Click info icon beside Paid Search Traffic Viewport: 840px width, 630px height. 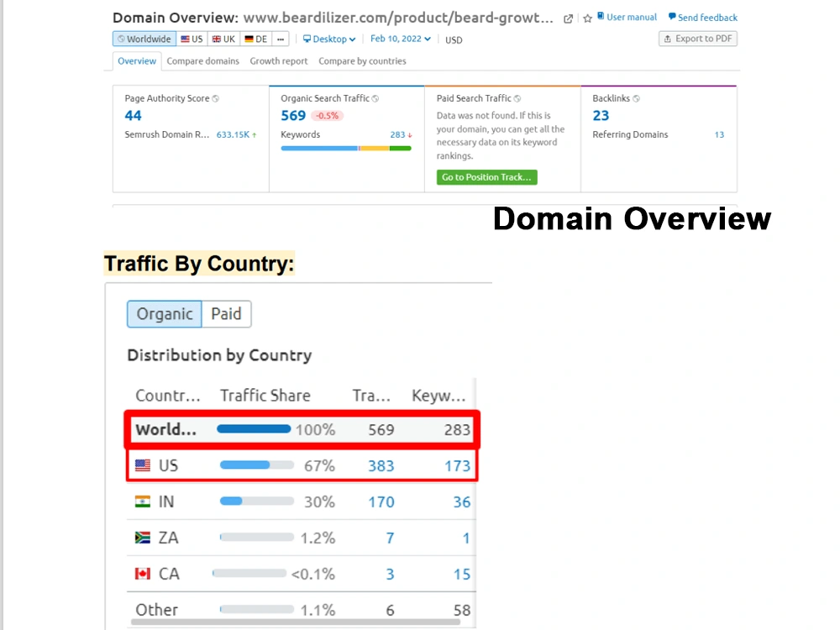click(517, 98)
